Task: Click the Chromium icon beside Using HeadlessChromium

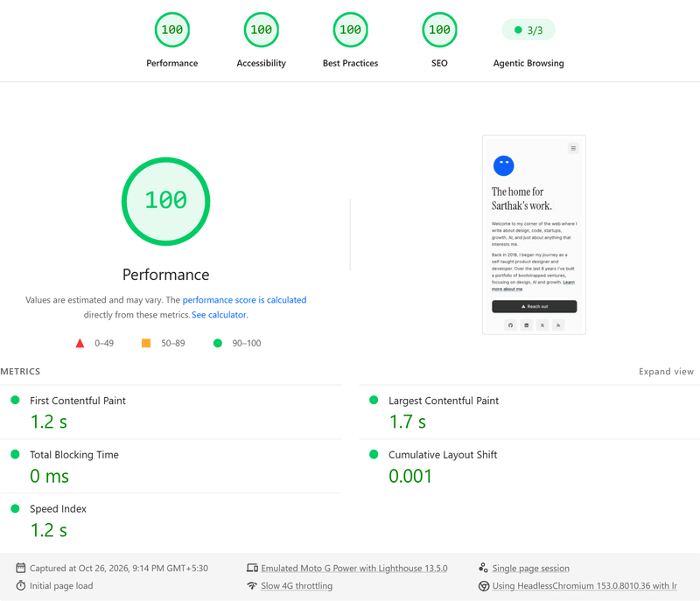Action: (484, 586)
